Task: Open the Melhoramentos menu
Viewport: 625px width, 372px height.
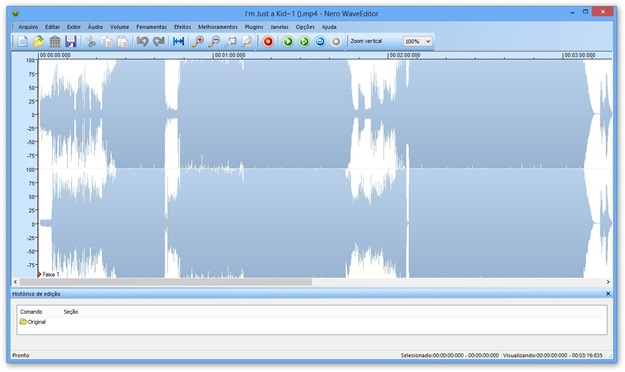Action: click(x=218, y=27)
